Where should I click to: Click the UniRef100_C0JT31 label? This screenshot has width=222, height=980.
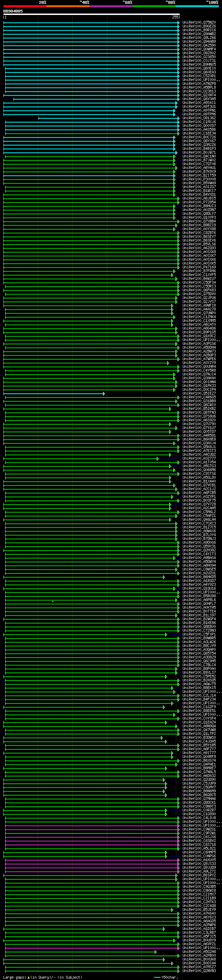199,61
